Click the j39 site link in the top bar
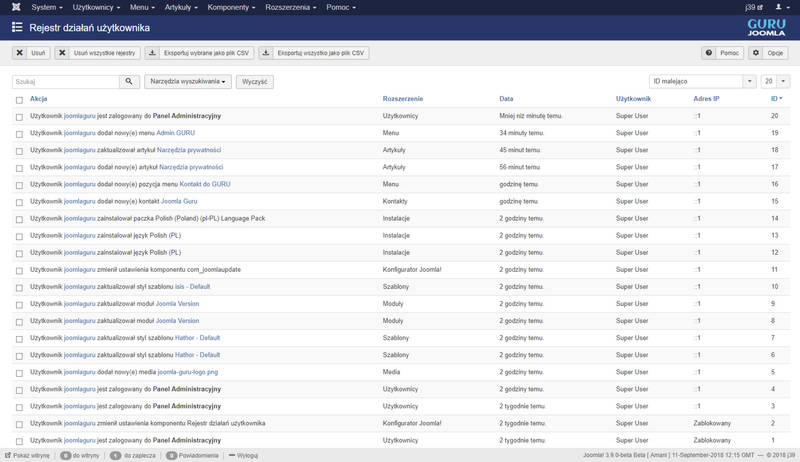800x462 pixels. tap(754, 7)
